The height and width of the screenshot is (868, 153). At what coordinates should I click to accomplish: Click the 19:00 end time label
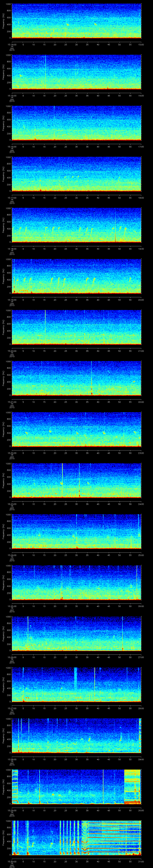[x=141, y=249]
